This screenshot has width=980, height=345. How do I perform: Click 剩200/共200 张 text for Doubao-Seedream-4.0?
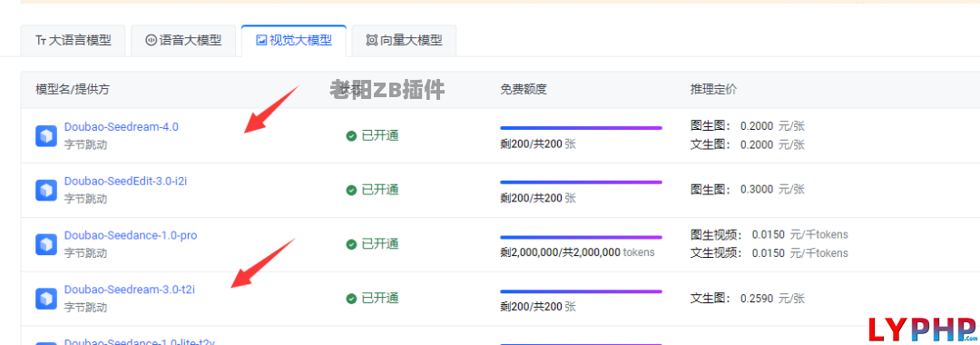[x=538, y=143]
